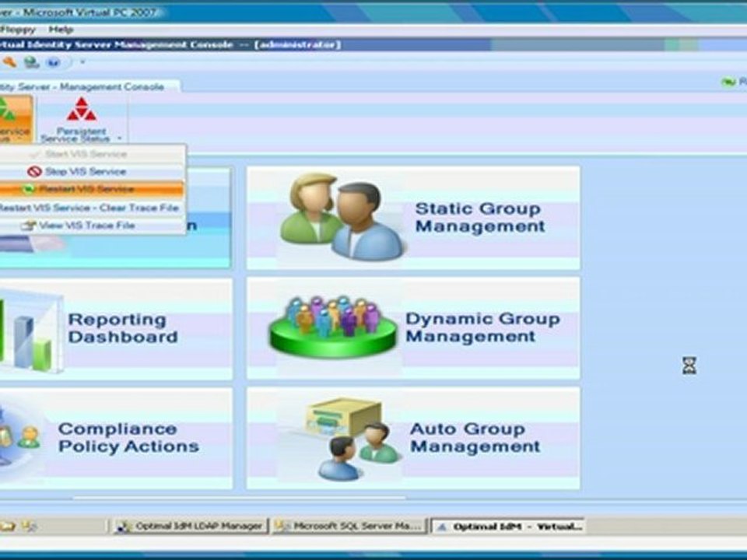Open the Help menu of Virtual PC
This screenshot has height=560, width=747.
click(61, 30)
